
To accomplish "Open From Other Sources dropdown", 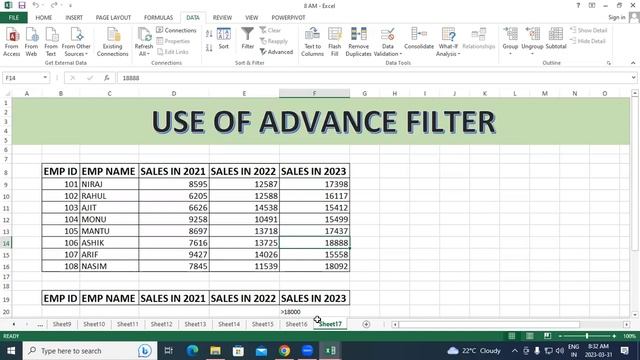I will (76, 42).
